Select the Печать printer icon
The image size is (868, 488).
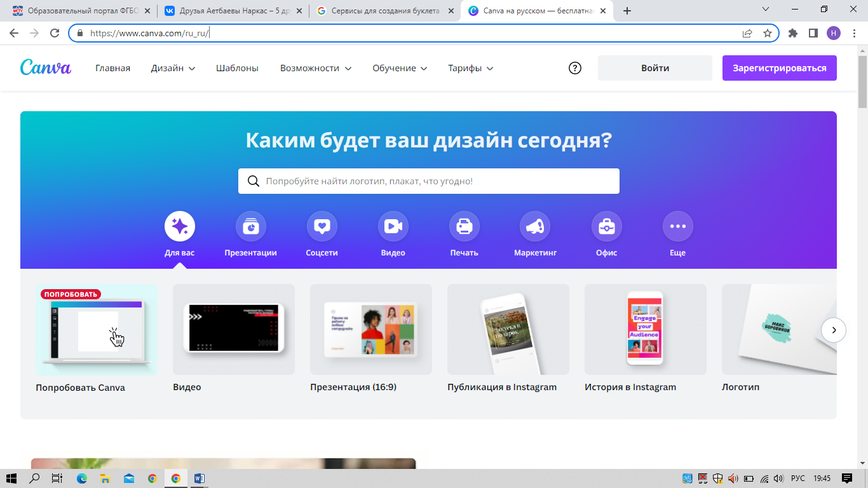click(465, 226)
